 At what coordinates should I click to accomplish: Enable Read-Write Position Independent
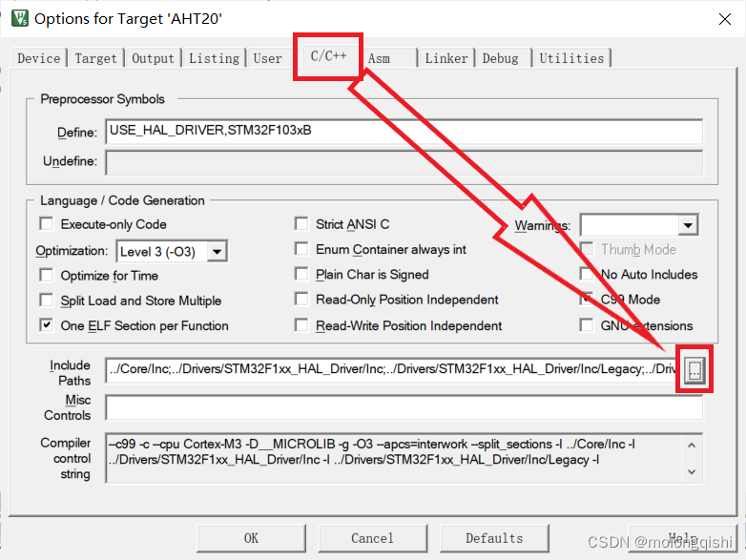pyautogui.click(x=301, y=325)
